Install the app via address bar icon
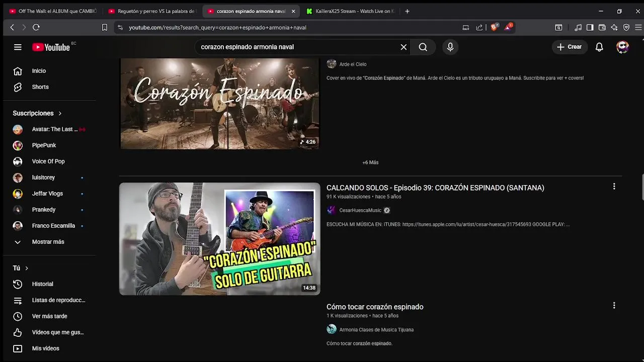644x362 pixels. (466, 28)
